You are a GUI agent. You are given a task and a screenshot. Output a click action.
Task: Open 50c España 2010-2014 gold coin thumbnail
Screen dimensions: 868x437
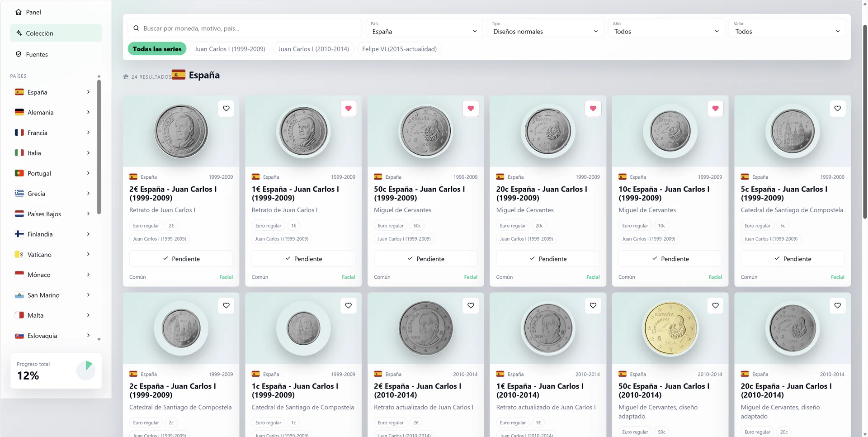pyautogui.click(x=670, y=328)
